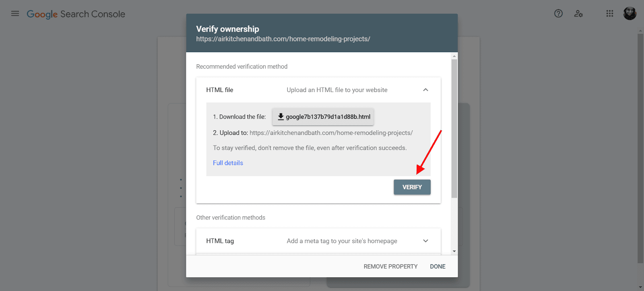Click REMOVE PROPERTY in the dialog footer
644x291 pixels.
pos(390,266)
